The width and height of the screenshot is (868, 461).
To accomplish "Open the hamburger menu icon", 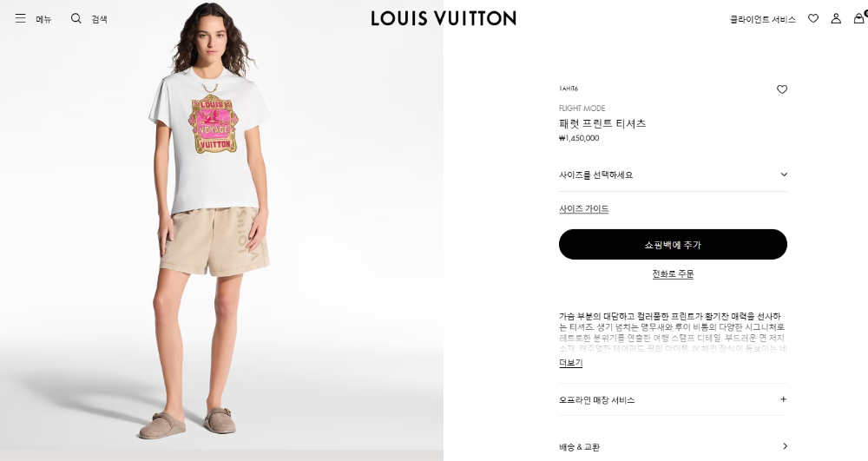I will point(21,18).
